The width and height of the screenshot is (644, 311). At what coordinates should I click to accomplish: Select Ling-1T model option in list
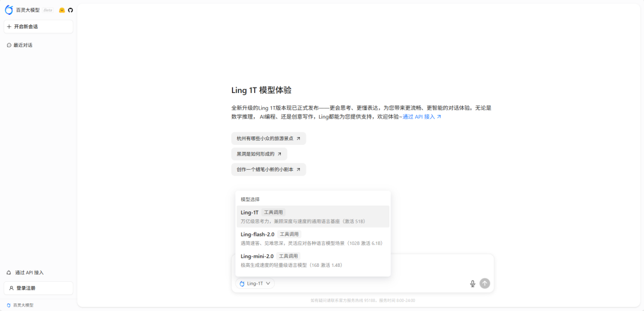313,217
